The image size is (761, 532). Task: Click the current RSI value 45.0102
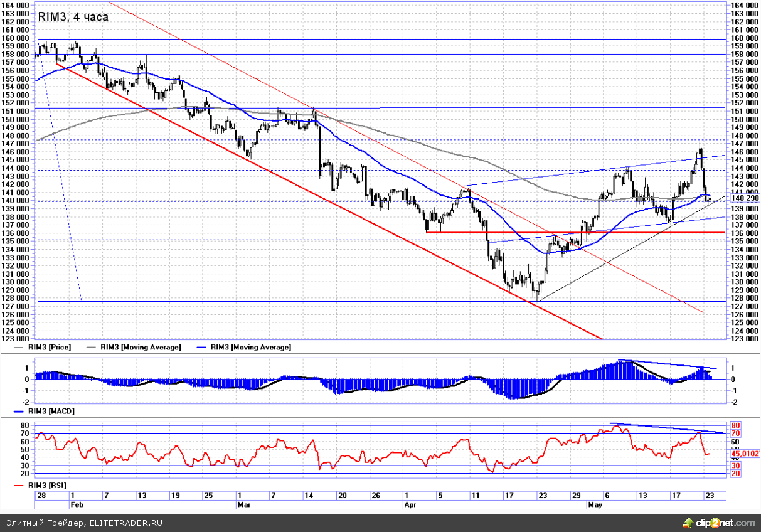pos(745,453)
